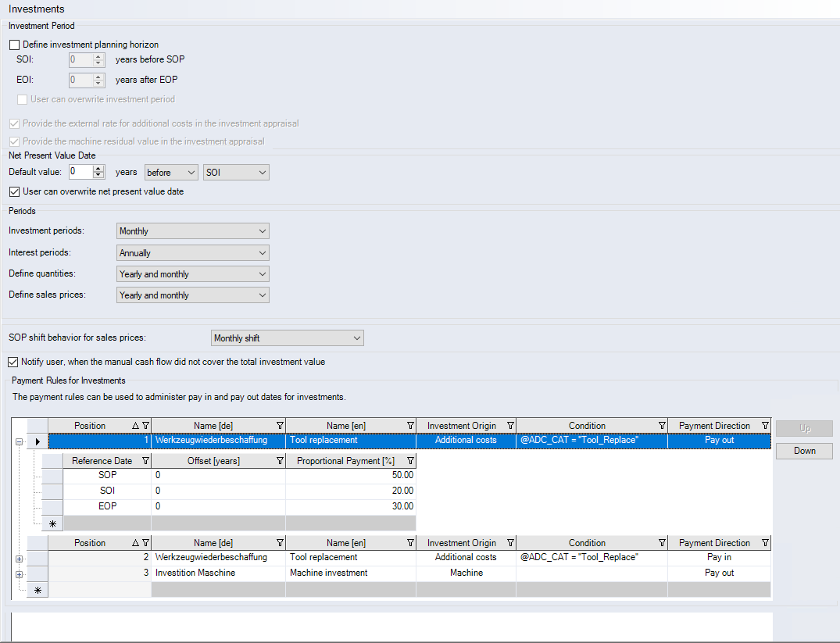The width and height of the screenshot is (840, 643).
Task: Uncheck User can overwrite net present value date
Action: point(15,191)
